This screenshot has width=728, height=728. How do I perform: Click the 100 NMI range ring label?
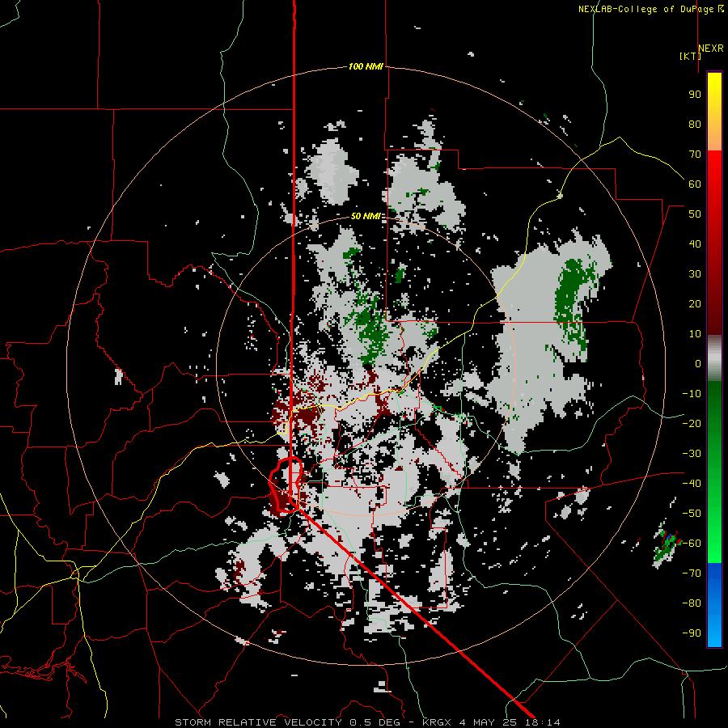click(366, 66)
